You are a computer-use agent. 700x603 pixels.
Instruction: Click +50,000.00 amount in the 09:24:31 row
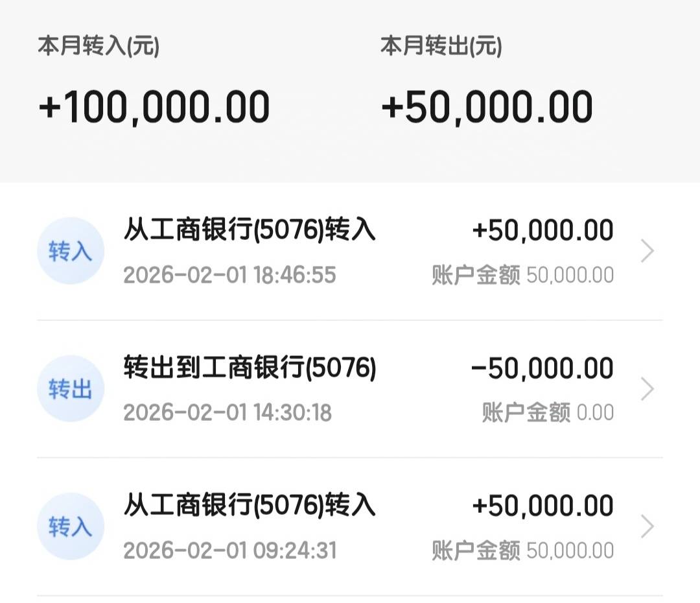point(543,506)
